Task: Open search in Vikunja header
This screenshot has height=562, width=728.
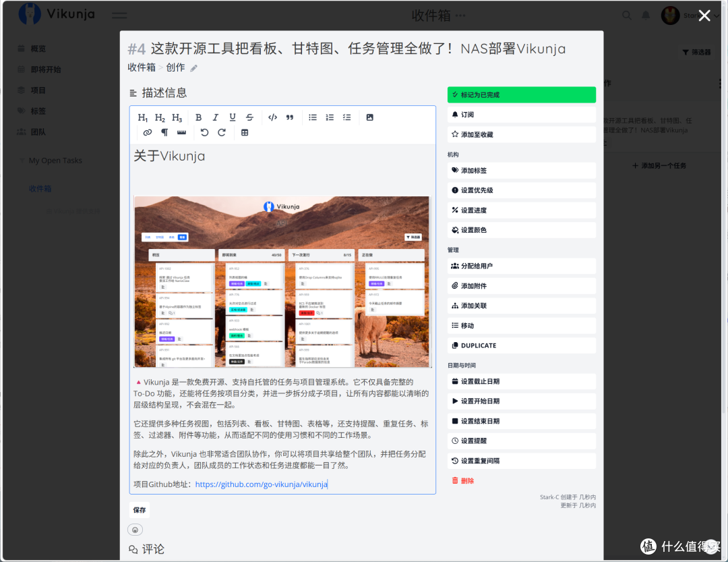Action: [x=627, y=16]
